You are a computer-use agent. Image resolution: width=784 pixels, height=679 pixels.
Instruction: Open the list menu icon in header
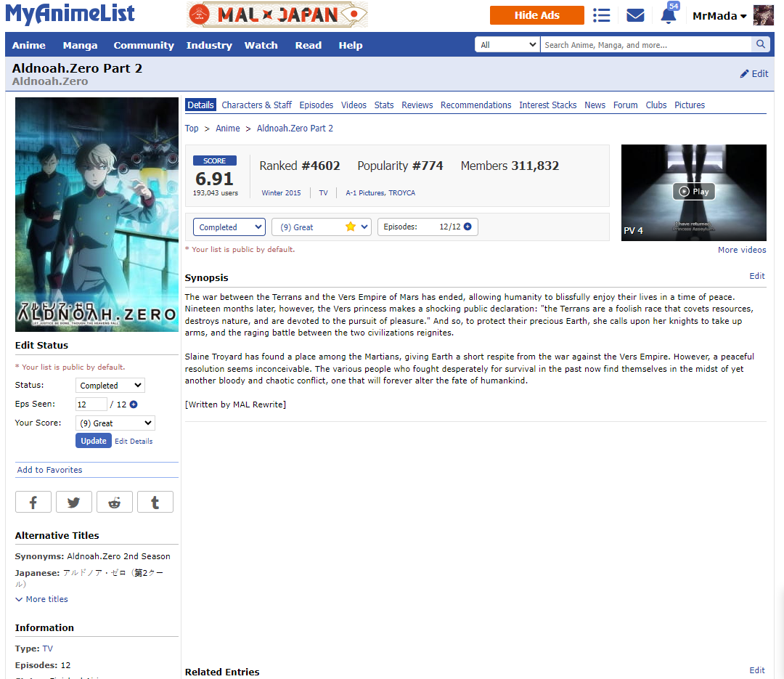click(x=602, y=15)
